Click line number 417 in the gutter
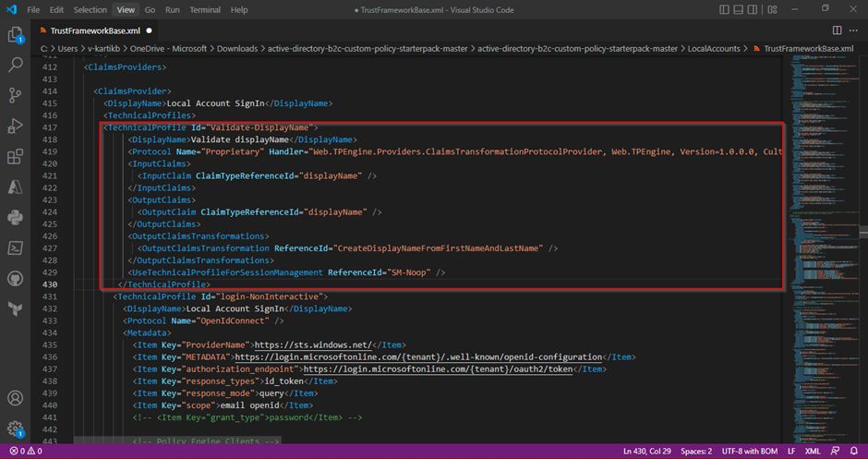 [x=50, y=127]
